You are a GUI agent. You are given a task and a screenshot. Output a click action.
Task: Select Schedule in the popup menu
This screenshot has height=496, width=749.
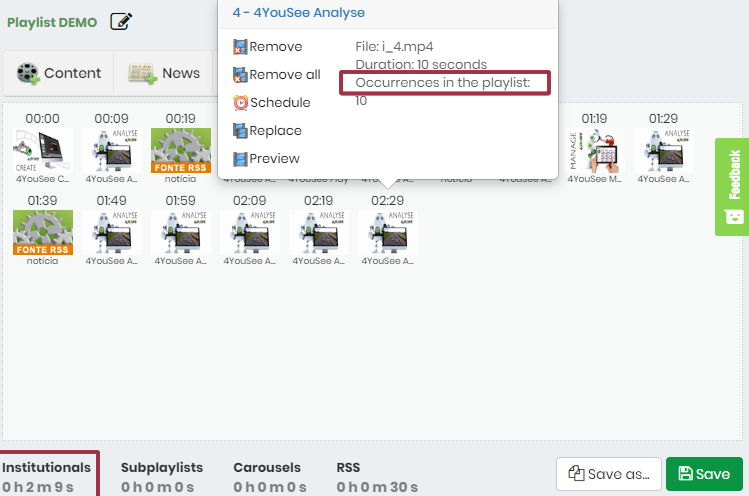(271, 102)
